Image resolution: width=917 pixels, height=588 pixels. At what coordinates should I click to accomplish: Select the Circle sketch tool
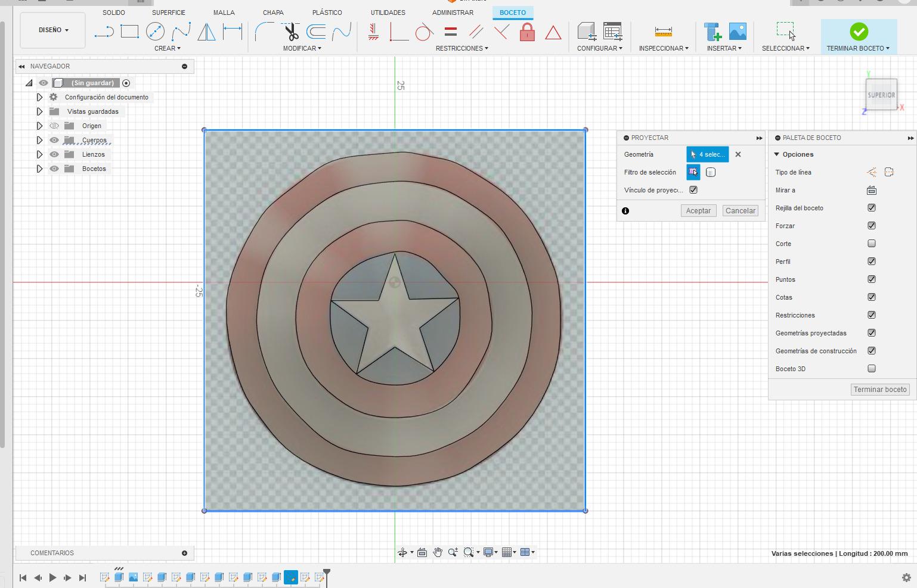pyautogui.click(x=155, y=32)
